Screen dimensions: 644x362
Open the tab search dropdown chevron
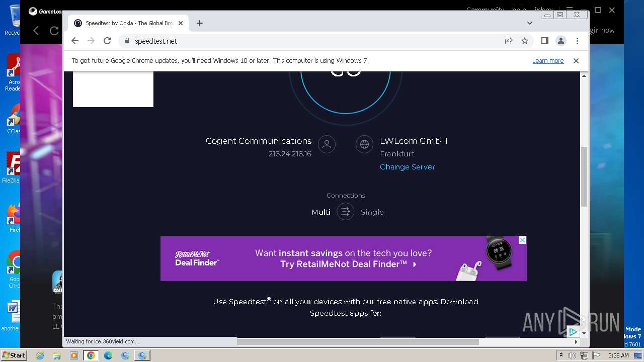(x=529, y=23)
